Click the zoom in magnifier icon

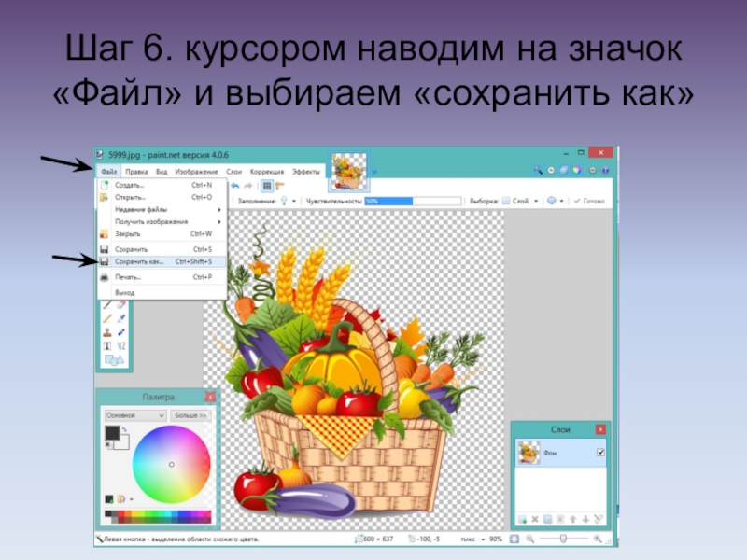[597, 539]
